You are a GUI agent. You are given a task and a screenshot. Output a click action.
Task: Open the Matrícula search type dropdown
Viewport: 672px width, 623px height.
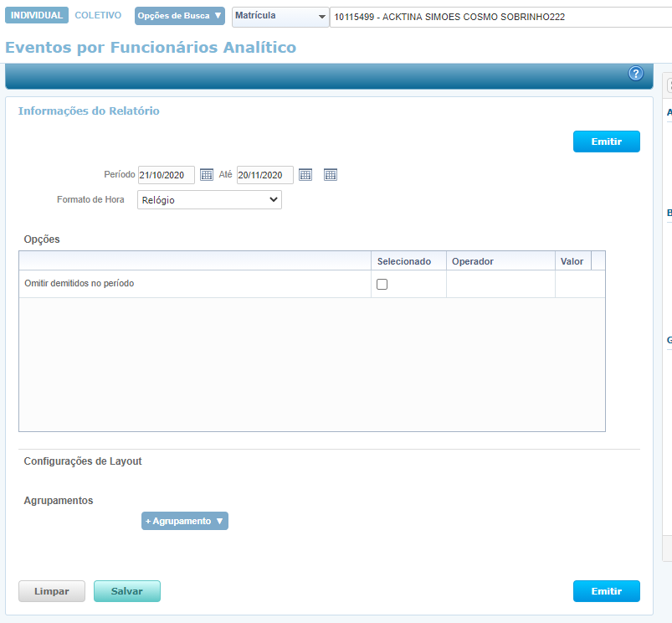point(280,17)
